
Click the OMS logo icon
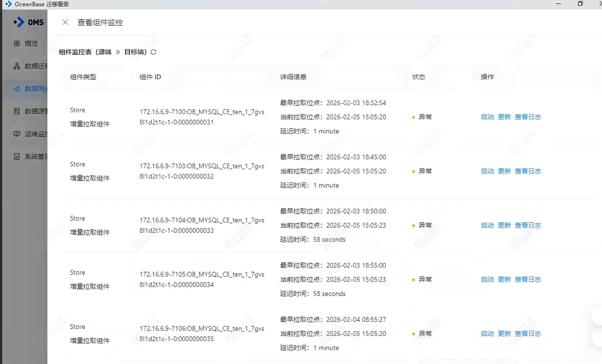point(19,22)
